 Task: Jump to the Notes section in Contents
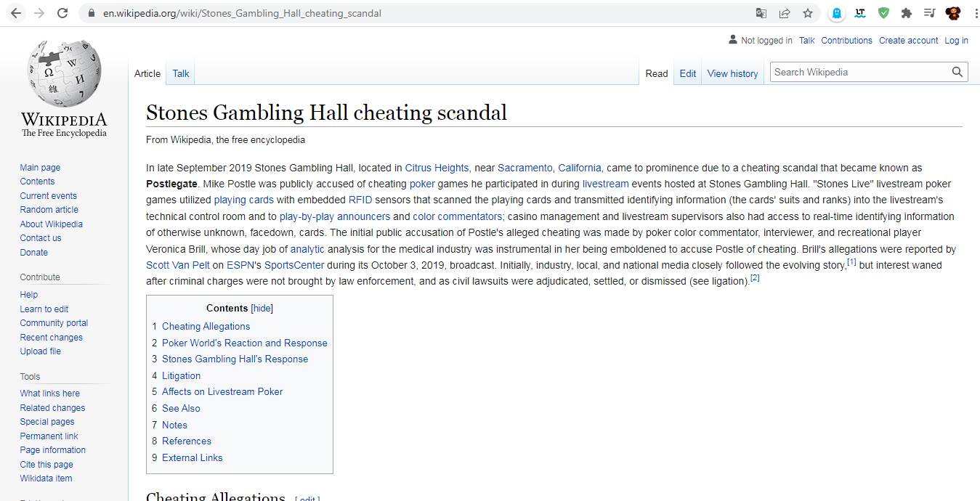(174, 425)
